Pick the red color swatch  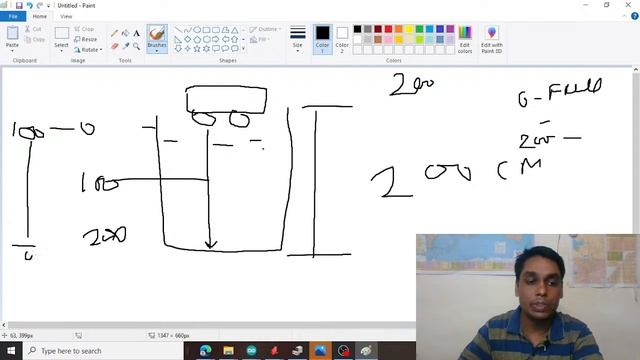click(388, 29)
